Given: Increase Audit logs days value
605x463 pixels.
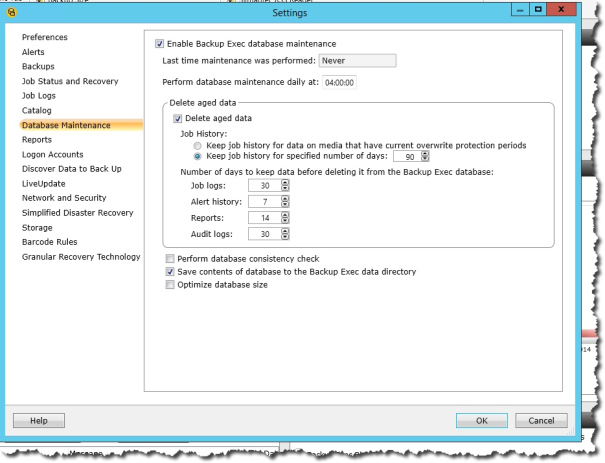Looking at the screenshot, I should point(285,231).
